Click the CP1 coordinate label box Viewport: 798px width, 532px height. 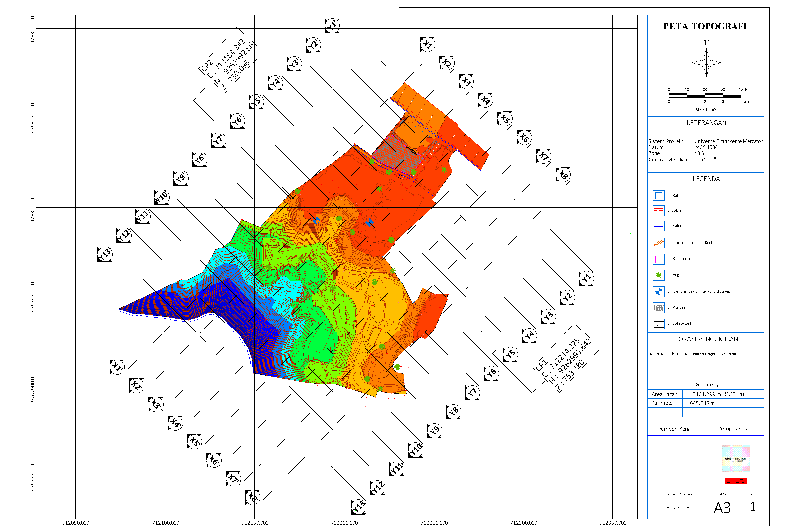[x=566, y=358]
